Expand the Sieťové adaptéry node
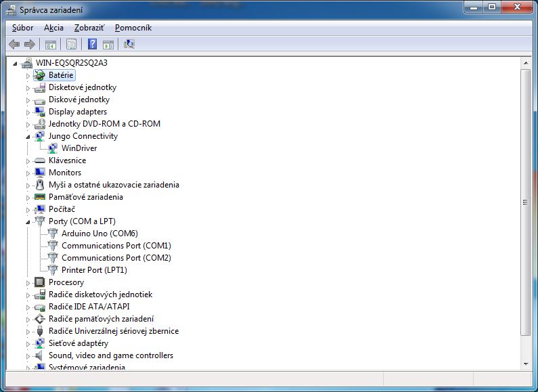The height and width of the screenshot is (392, 538). [x=28, y=344]
